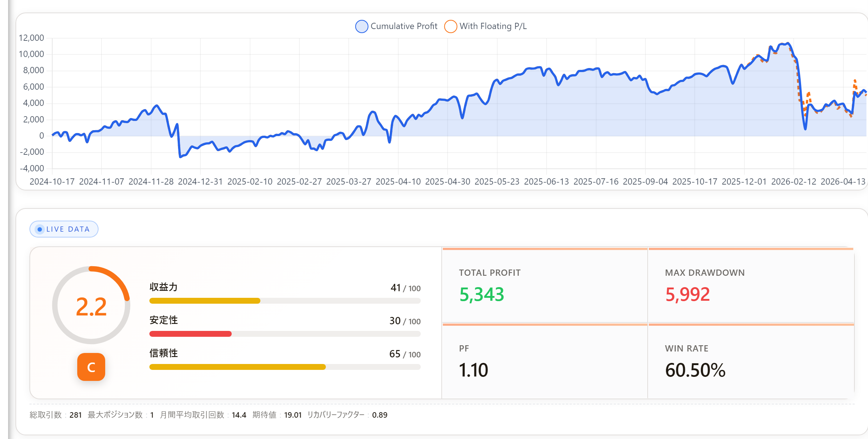Toggle the Cumulative Profit legend item
868x439 pixels.
(396, 26)
